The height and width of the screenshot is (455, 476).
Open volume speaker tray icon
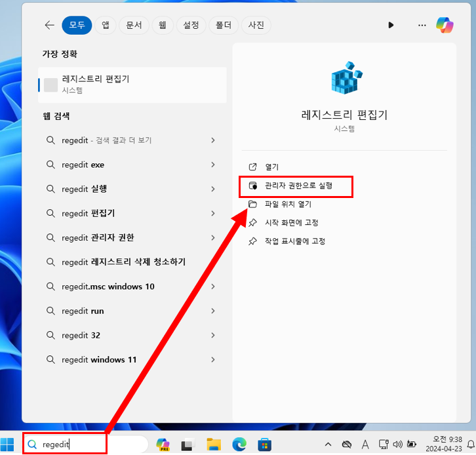coord(397,445)
